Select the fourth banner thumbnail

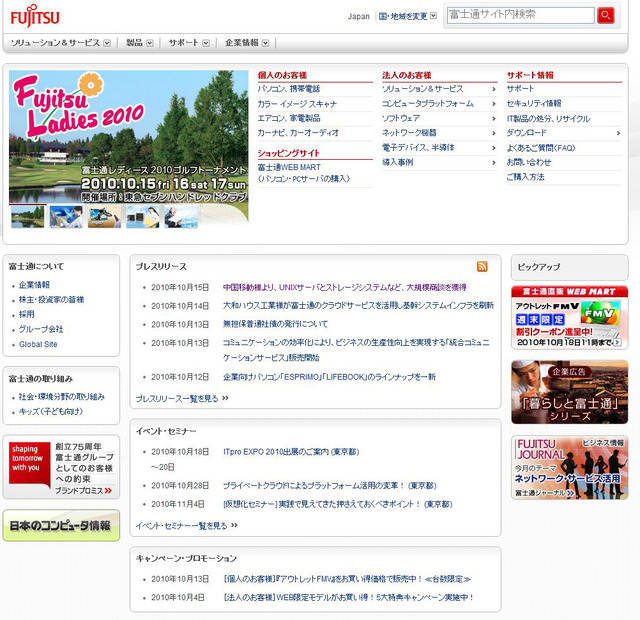coord(143,216)
